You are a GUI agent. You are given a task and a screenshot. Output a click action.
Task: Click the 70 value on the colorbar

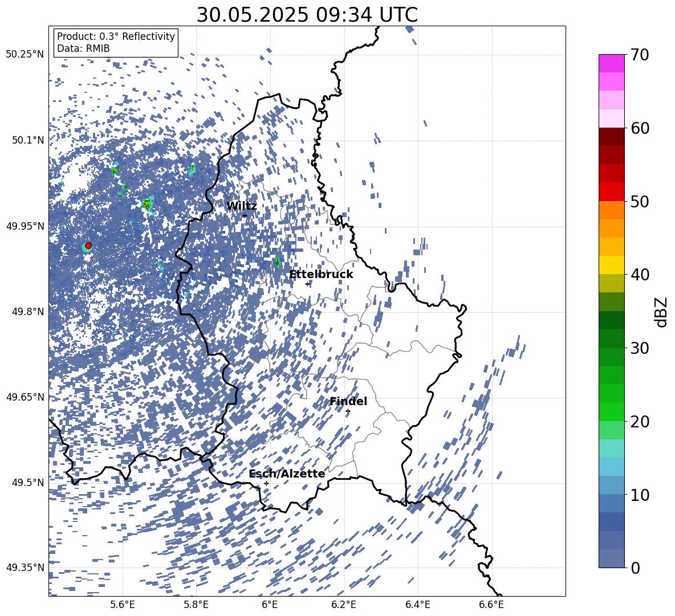640,55
